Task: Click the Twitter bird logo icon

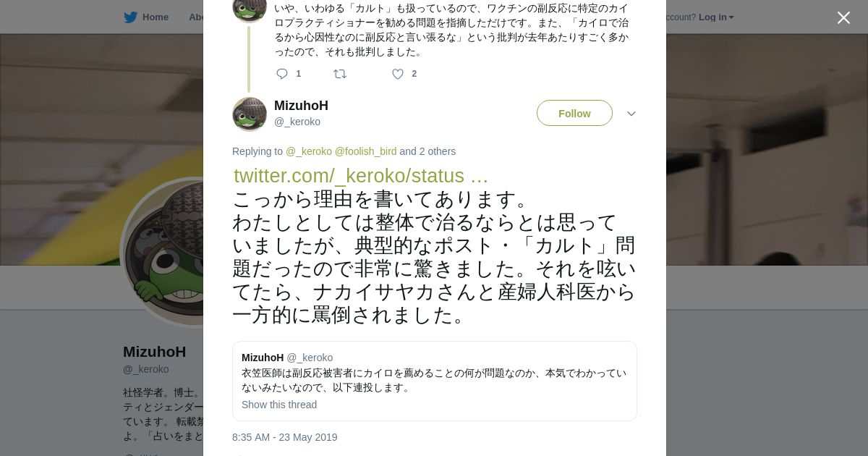Action: point(130,17)
